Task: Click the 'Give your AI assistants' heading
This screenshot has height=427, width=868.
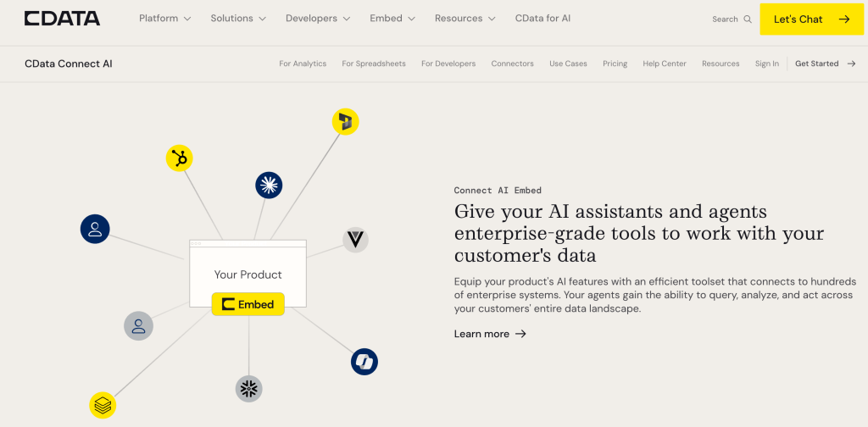Action: click(x=639, y=234)
